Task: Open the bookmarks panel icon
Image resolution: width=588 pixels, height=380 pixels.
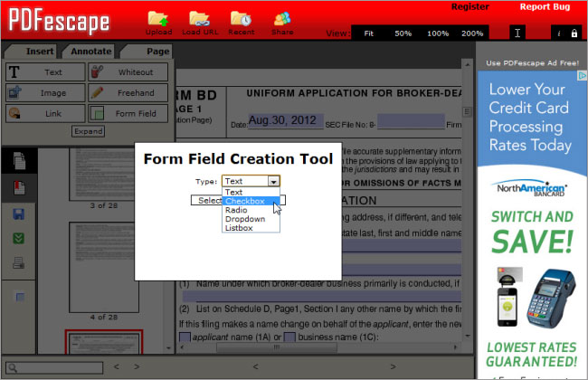Action: click(19, 187)
